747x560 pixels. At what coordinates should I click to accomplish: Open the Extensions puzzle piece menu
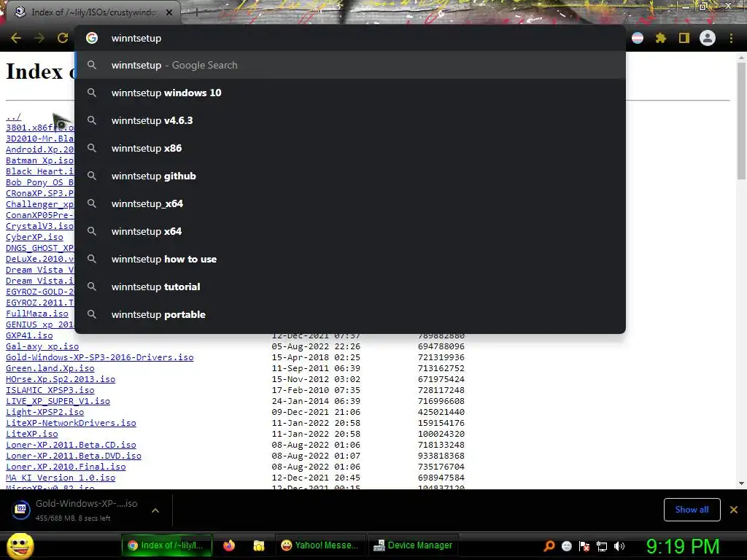(661, 38)
